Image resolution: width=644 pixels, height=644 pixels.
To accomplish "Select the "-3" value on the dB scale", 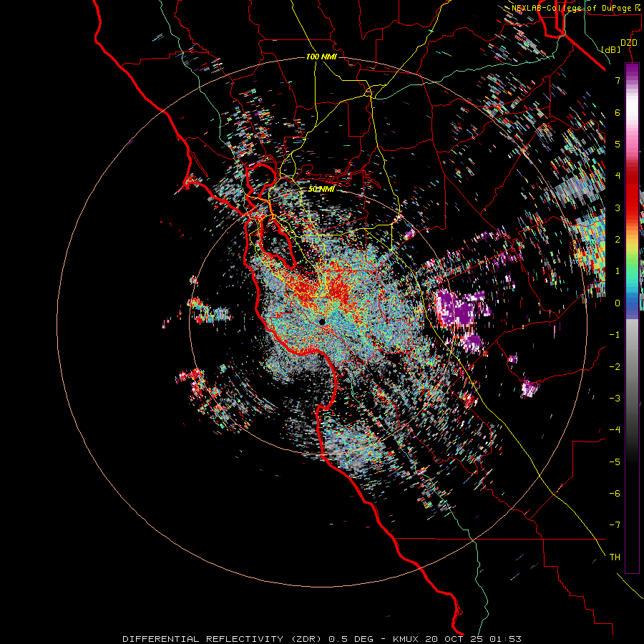I will [615, 399].
